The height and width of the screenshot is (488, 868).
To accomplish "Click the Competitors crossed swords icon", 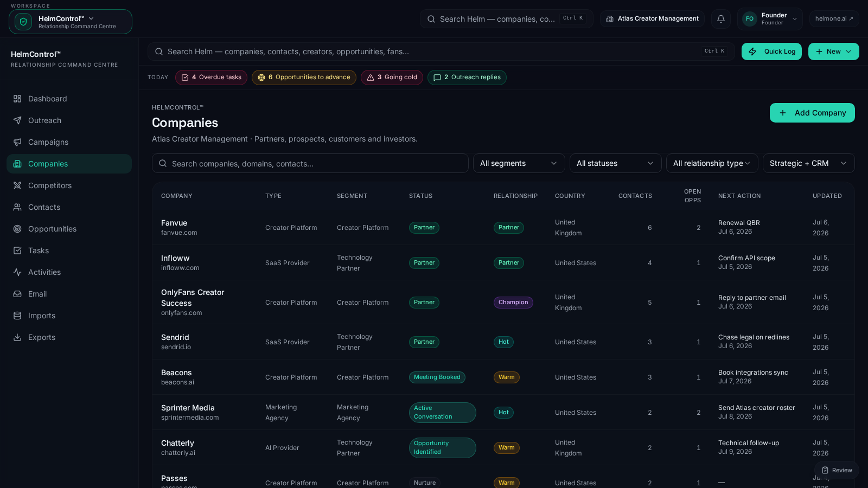I will coord(17,185).
